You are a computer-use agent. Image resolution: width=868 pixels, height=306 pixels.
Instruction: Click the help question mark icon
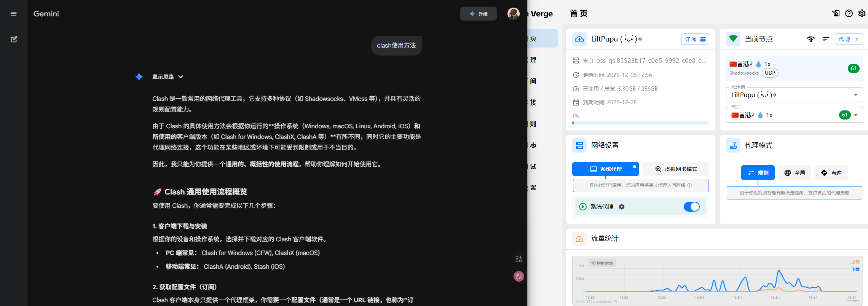(849, 13)
